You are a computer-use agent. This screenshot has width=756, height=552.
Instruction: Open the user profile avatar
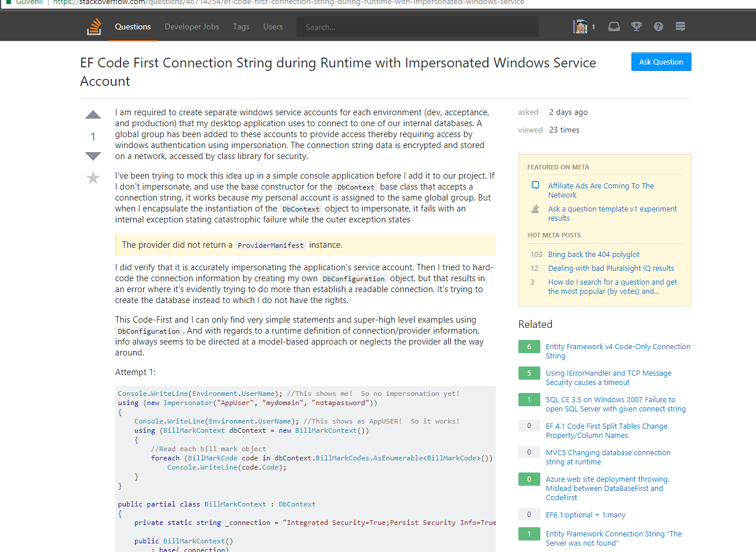(580, 27)
